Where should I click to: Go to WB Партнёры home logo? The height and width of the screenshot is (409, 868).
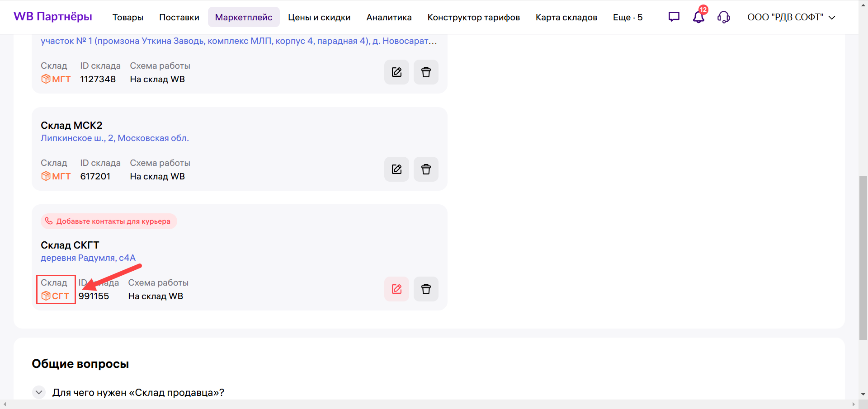[53, 17]
